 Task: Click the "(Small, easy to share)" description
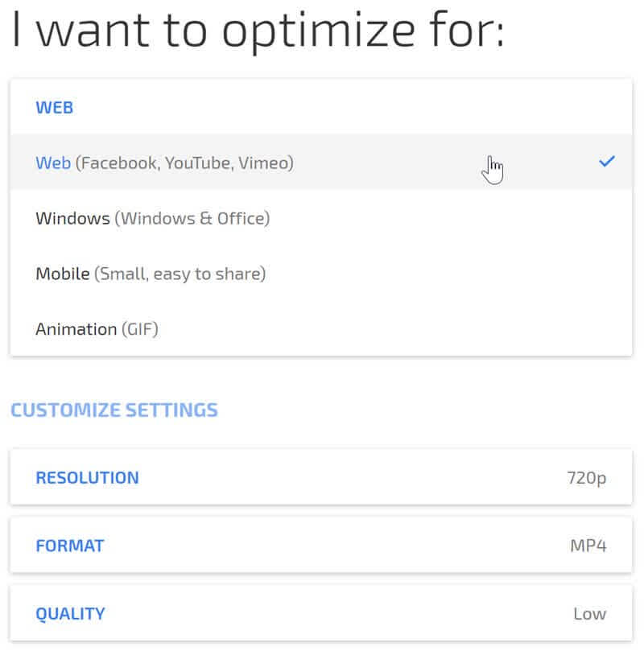(x=180, y=274)
